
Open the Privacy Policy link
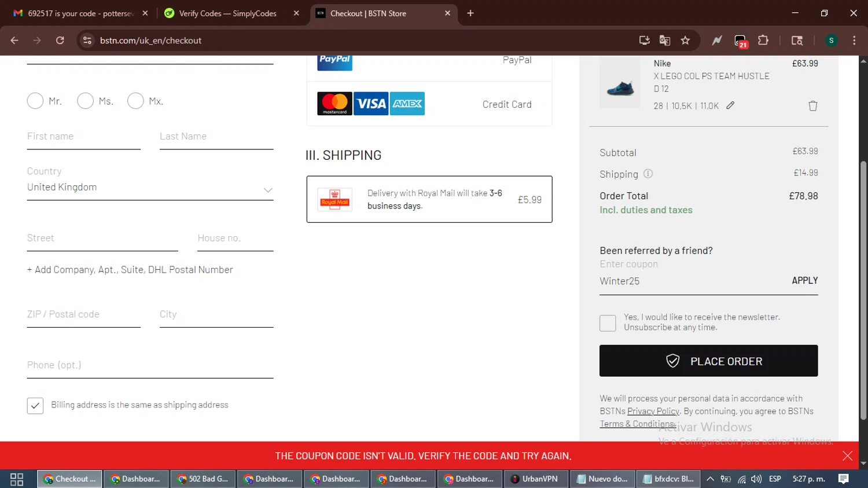click(x=653, y=412)
